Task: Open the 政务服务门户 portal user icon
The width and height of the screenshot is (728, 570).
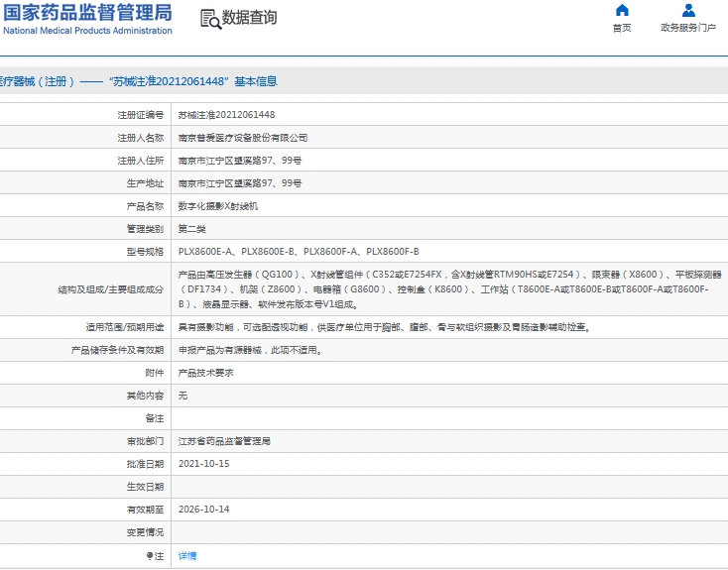Action: (x=688, y=10)
